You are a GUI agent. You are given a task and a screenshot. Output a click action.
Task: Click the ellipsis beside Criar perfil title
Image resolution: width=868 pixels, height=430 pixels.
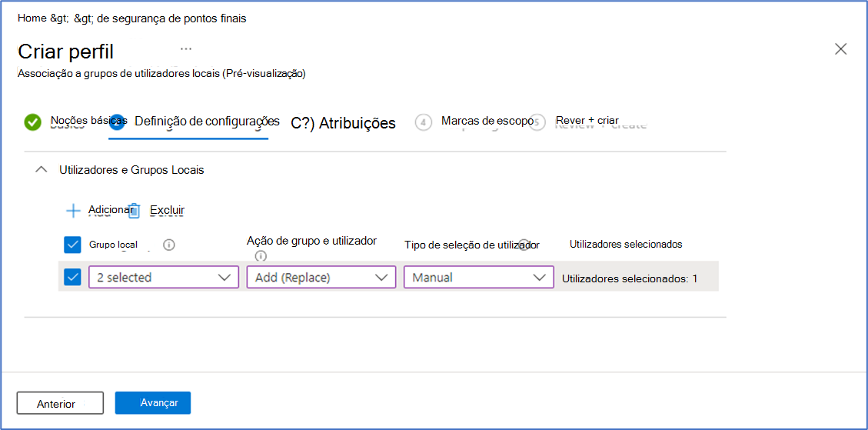point(186,48)
